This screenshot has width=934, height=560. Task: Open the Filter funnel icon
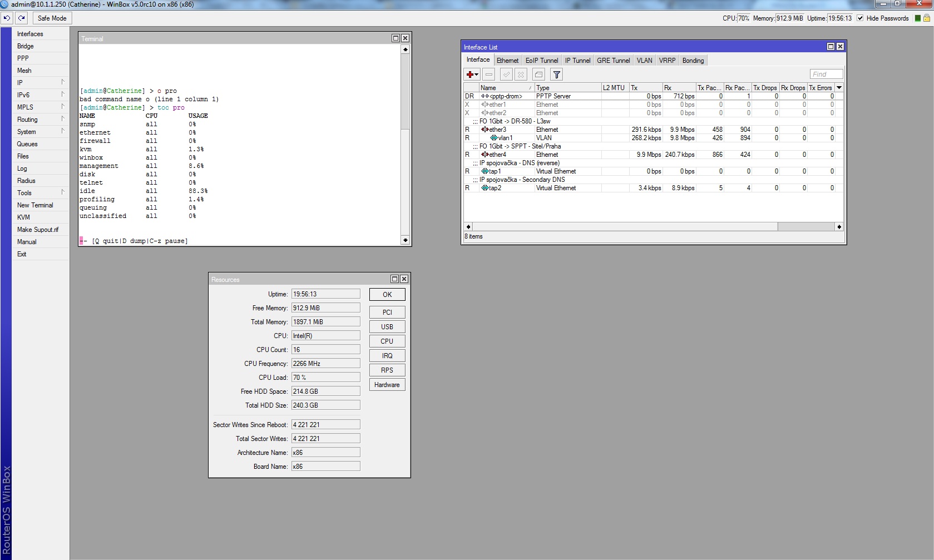pyautogui.click(x=556, y=75)
